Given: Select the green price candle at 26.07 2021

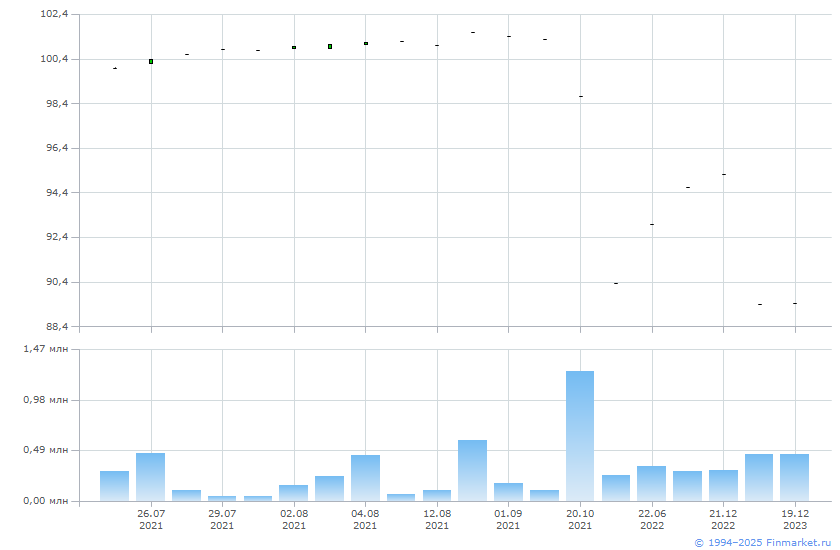Looking at the screenshot, I should (x=151, y=62).
